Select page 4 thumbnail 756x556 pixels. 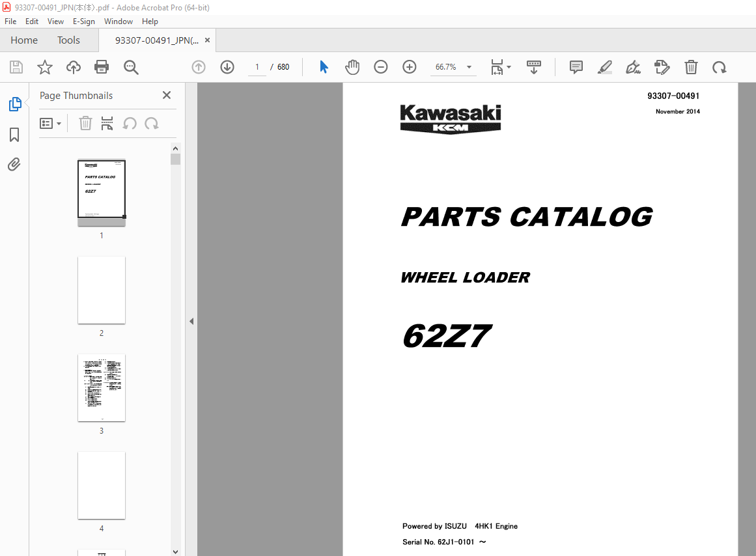point(102,486)
